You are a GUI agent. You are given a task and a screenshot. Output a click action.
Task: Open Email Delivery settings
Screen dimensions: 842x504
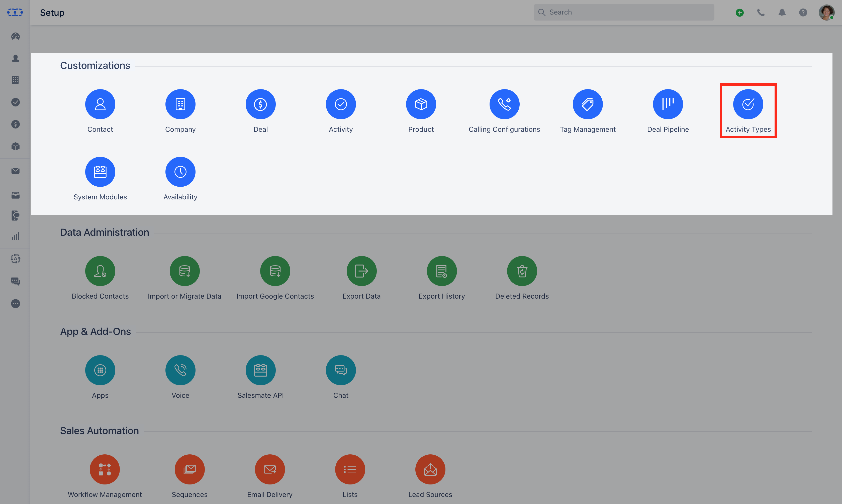coord(270,469)
